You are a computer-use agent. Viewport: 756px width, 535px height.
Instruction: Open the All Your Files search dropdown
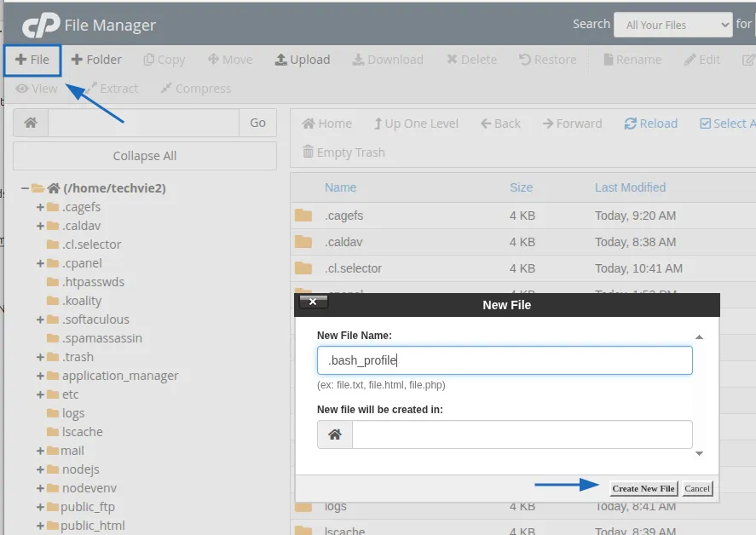coord(672,25)
